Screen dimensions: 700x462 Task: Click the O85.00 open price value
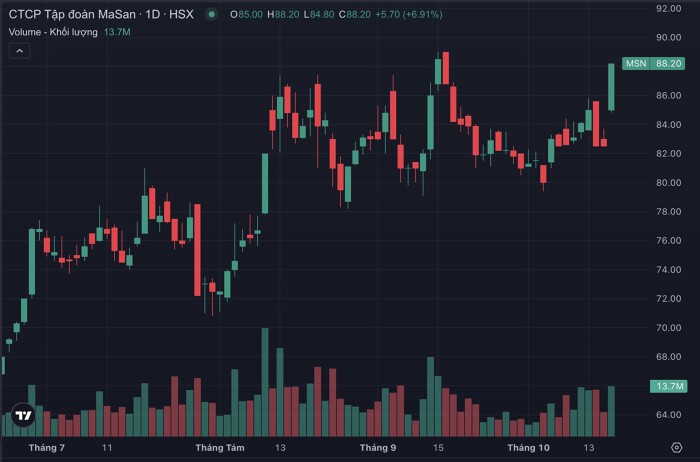pyautogui.click(x=247, y=15)
